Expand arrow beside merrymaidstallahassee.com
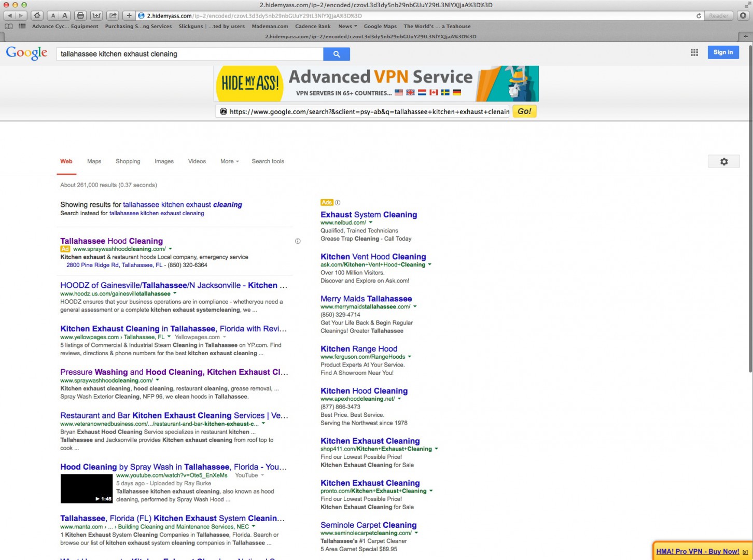The height and width of the screenshot is (560, 753). click(x=415, y=306)
